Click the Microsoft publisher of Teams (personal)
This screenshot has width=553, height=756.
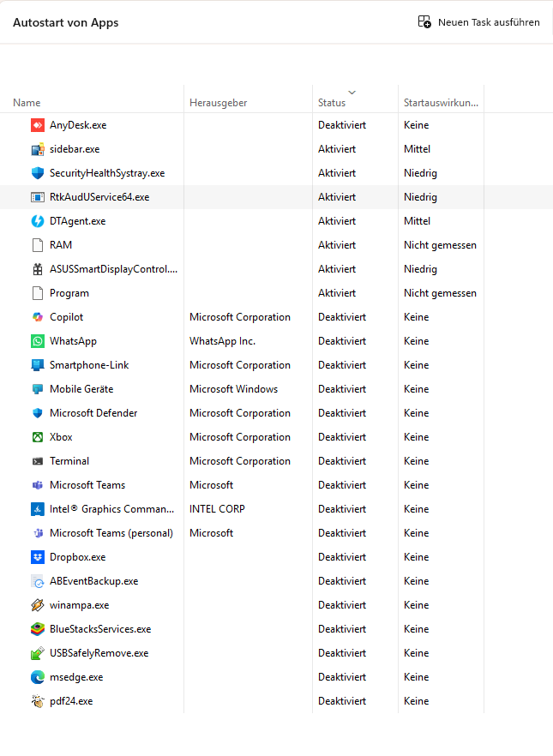(x=211, y=533)
